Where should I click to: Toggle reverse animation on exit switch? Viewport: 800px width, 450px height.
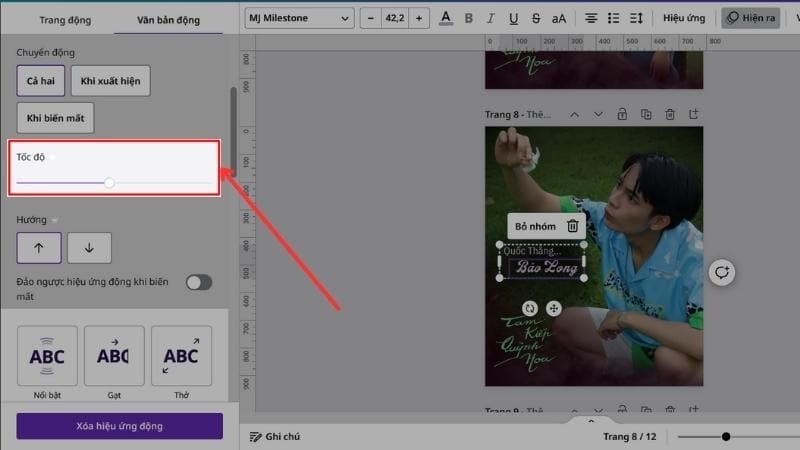click(x=199, y=282)
